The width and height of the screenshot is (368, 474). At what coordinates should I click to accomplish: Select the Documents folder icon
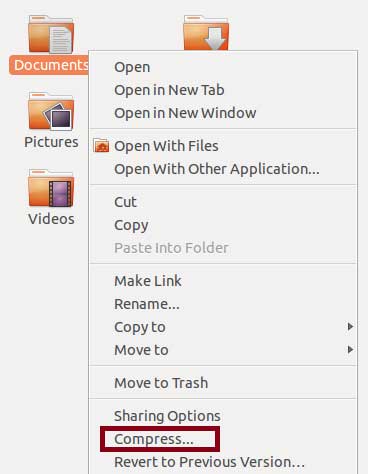(51, 34)
